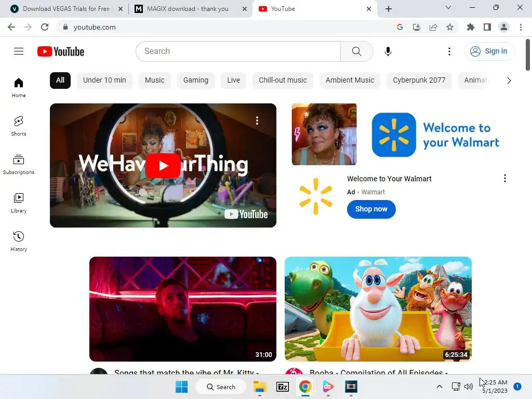Open Walmart ad woman thumbnail image
This screenshot has height=399, width=532.
click(324, 135)
